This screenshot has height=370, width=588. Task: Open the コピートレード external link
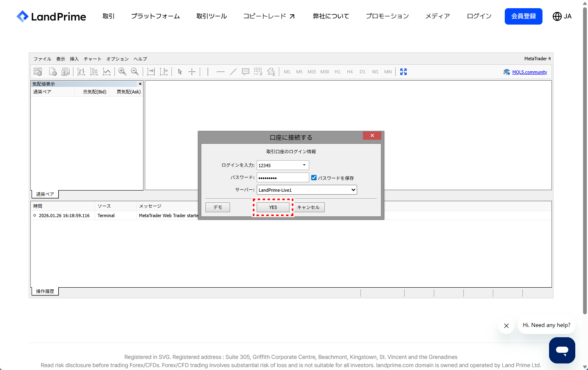point(269,16)
